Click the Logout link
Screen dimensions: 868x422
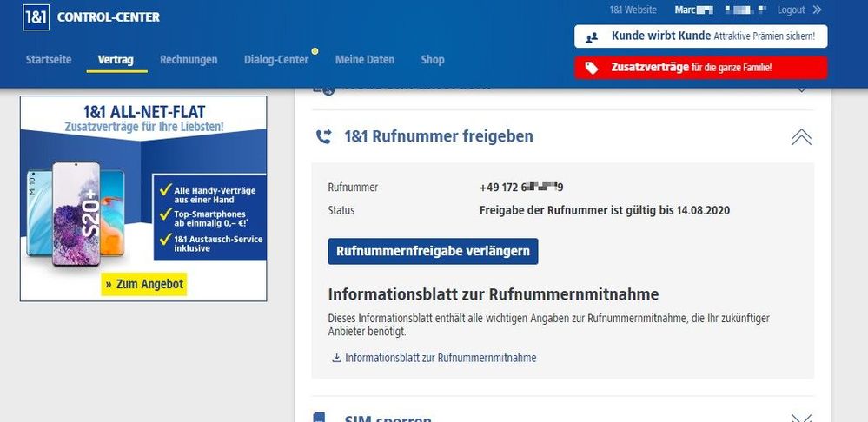pyautogui.click(x=791, y=10)
